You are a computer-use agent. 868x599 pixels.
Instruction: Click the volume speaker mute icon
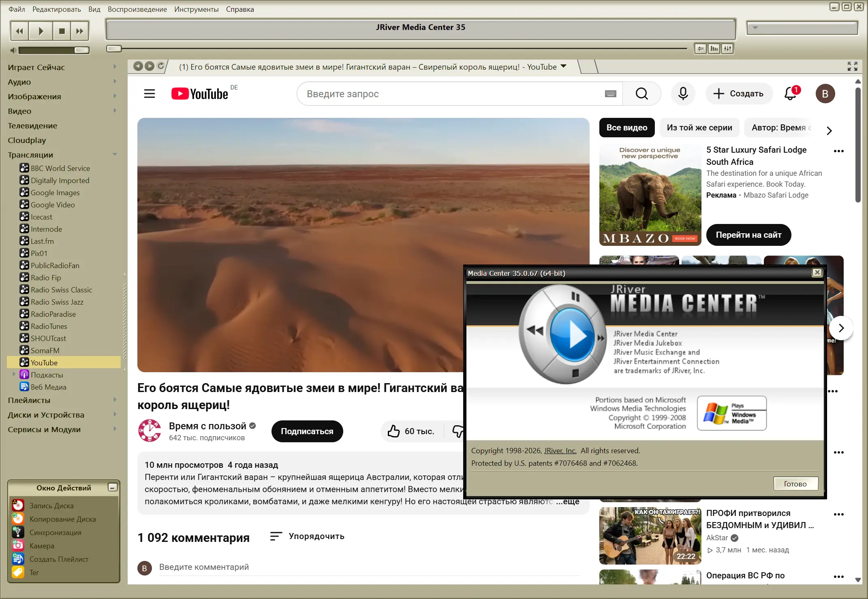13,50
